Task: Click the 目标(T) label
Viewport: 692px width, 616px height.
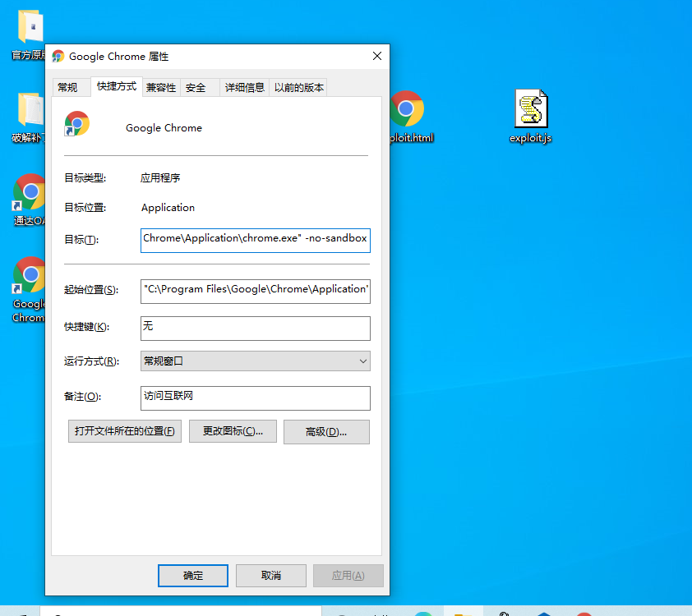Action: pyautogui.click(x=81, y=240)
